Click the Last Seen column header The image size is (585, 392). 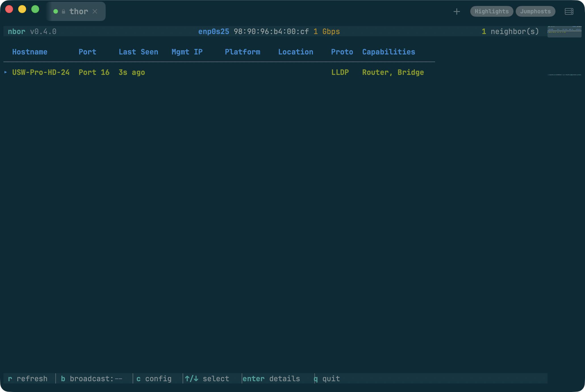click(x=138, y=52)
